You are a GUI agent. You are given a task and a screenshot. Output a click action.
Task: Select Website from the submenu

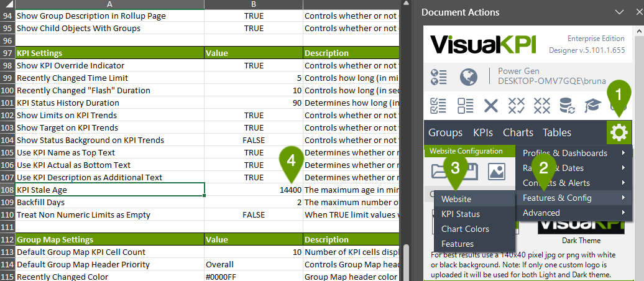tap(456, 199)
